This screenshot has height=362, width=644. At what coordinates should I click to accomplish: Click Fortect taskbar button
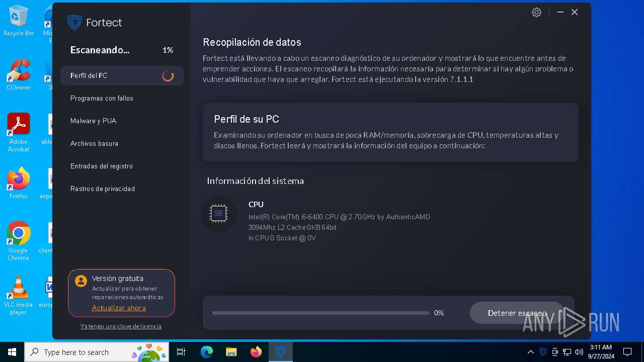pos(280,352)
